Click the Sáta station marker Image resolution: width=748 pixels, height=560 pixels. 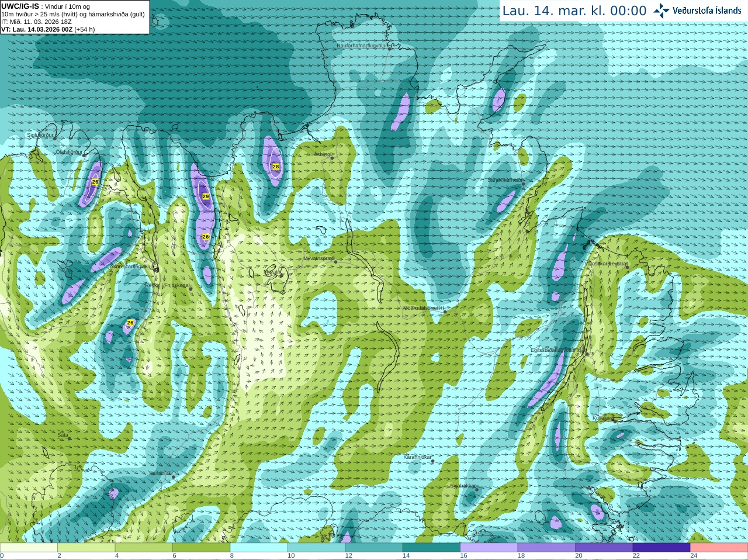click(70, 438)
